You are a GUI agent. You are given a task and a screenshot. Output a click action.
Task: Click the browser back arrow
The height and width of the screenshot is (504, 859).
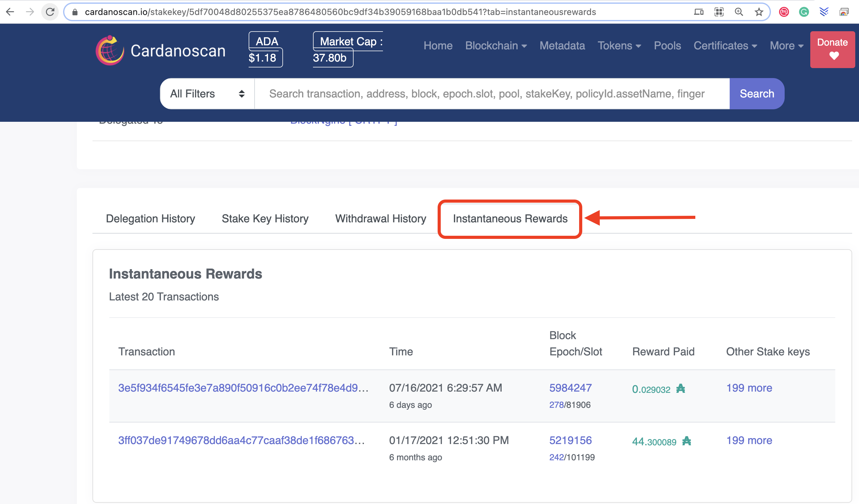tap(10, 12)
